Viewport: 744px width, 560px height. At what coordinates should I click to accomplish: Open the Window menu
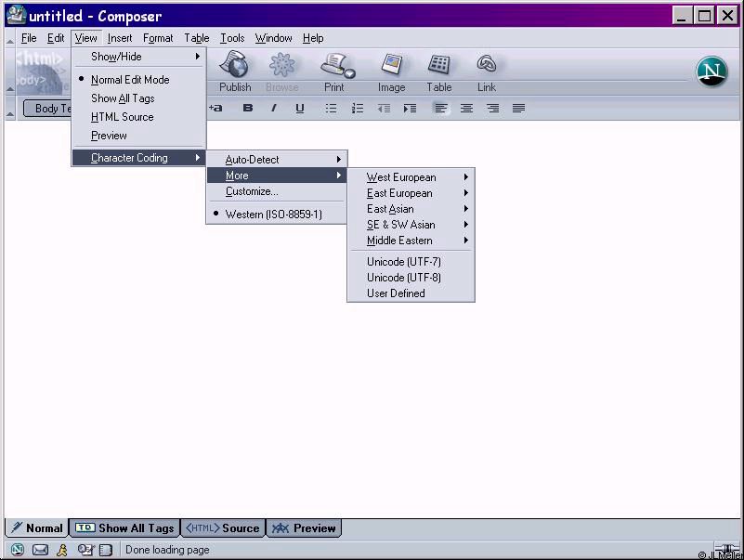pyautogui.click(x=273, y=38)
